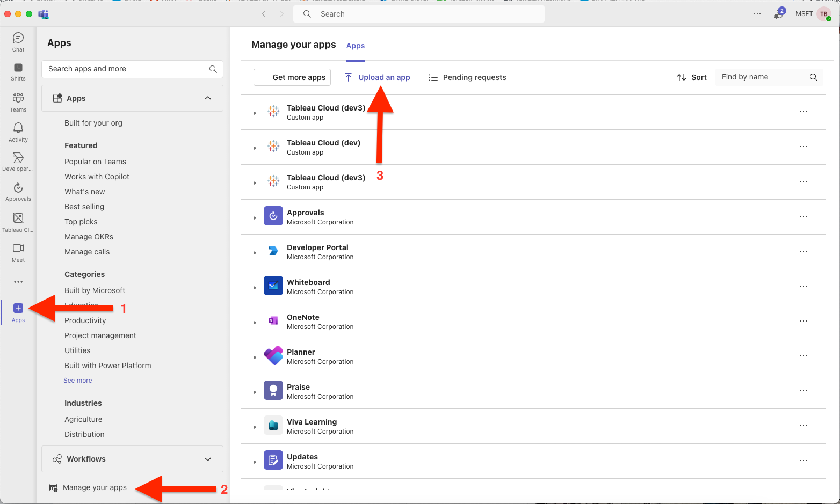
Task: Click the Find by name field
Action: (769, 77)
